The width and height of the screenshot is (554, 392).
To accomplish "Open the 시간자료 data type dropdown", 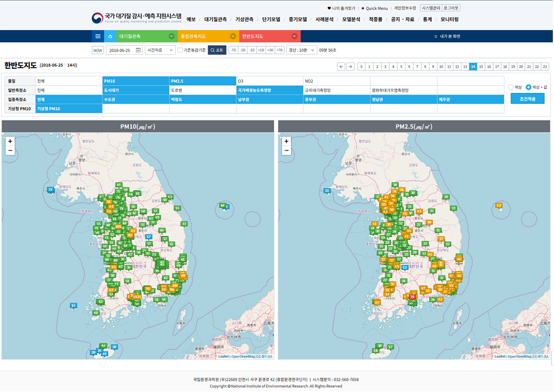I will click(160, 50).
